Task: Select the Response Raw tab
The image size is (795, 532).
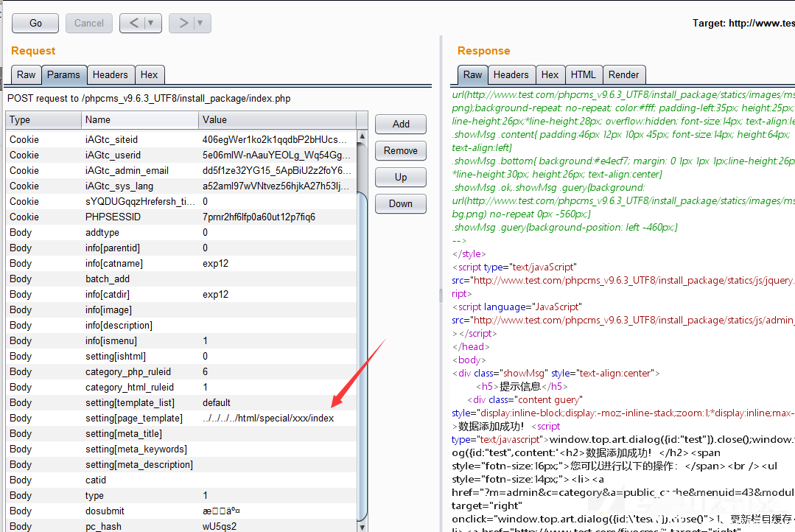Action: point(472,75)
